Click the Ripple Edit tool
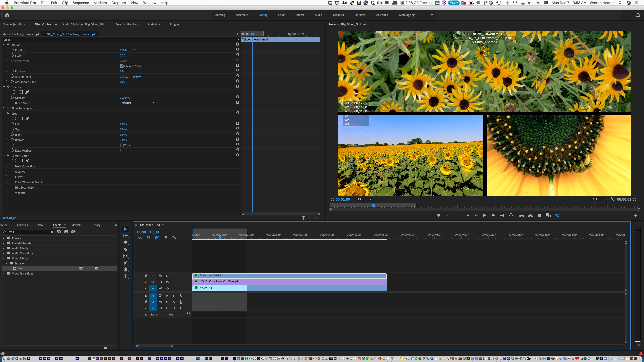The height and width of the screenshot is (362, 644). [126, 242]
